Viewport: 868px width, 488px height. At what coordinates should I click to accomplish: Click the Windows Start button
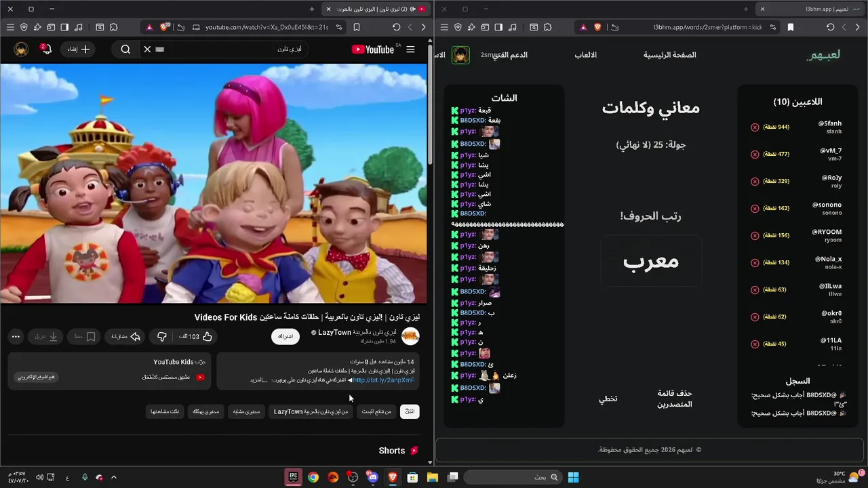(x=573, y=477)
